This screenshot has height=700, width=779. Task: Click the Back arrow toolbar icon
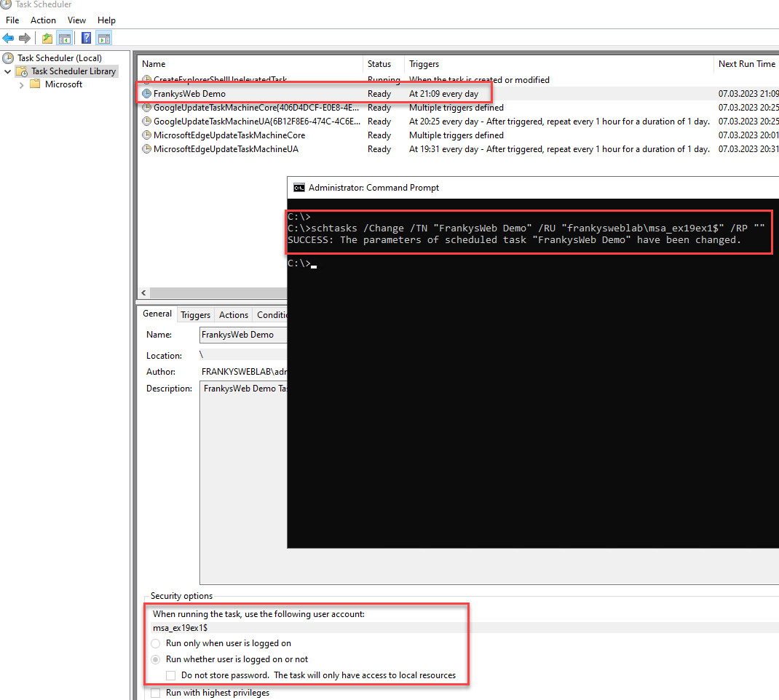tap(8, 38)
